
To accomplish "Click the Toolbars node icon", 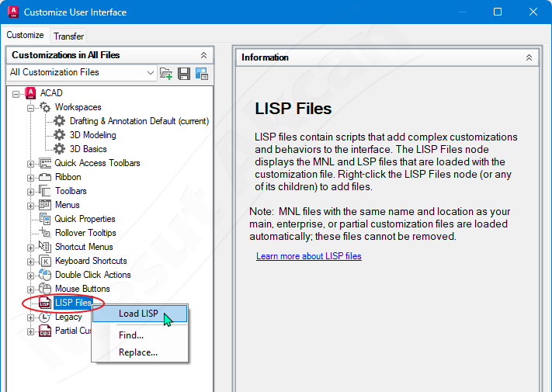I will click(x=45, y=191).
